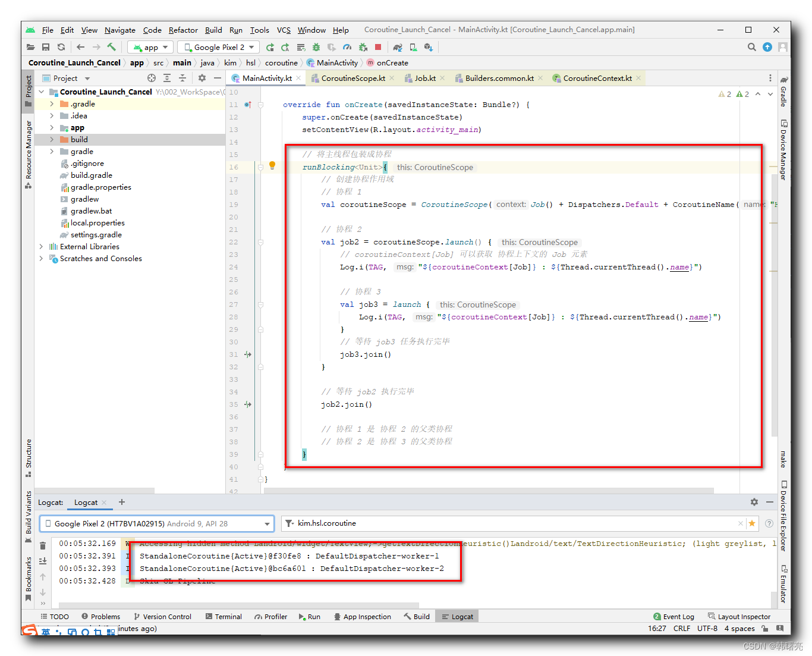
Task: Navigate back with the left arrow icon
Action: pos(81,47)
